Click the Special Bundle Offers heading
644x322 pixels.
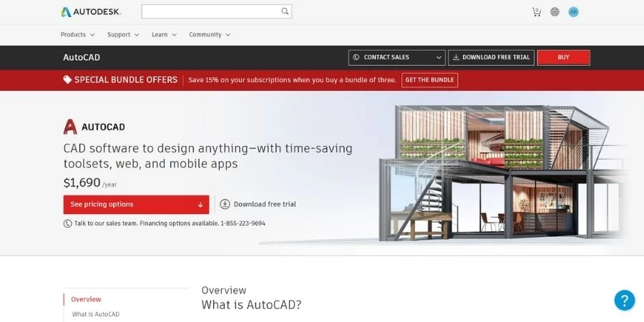pyautogui.click(x=126, y=79)
